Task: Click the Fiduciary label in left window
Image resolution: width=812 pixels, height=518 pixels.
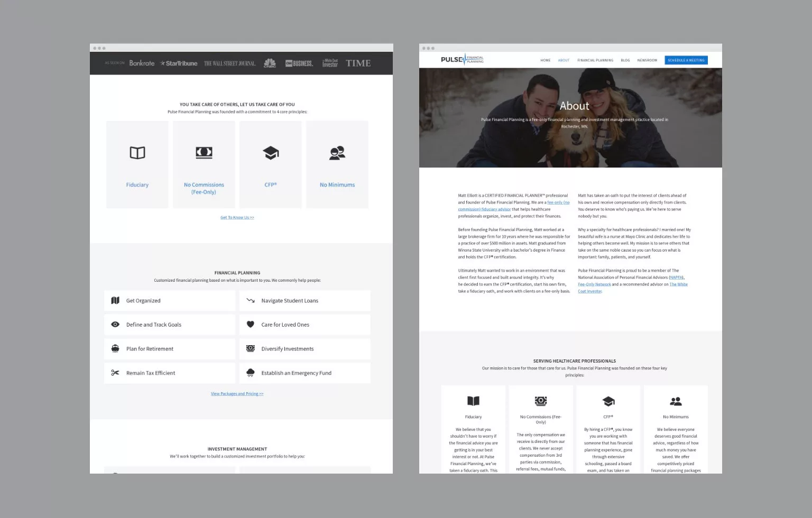Action: [x=137, y=185]
